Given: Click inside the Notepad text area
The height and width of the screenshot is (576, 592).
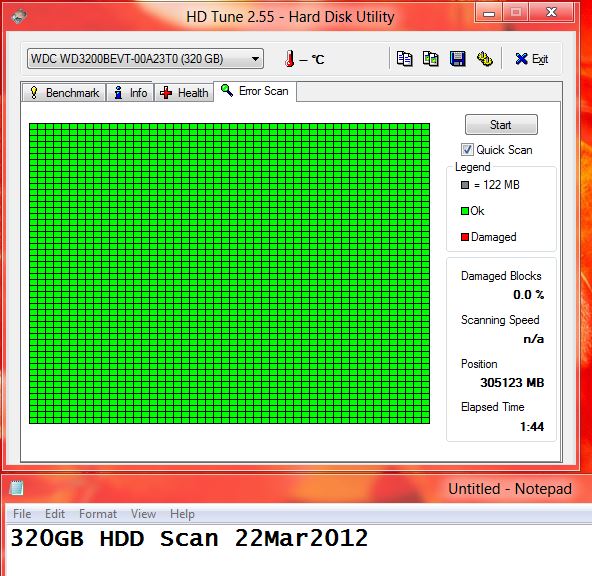Looking at the screenshot, I should pos(298,550).
